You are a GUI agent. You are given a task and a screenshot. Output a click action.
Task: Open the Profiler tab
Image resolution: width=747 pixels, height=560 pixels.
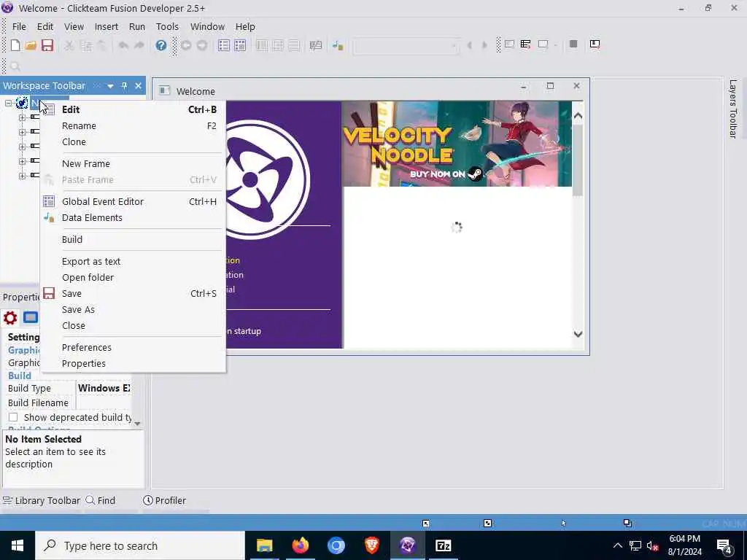(x=164, y=500)
